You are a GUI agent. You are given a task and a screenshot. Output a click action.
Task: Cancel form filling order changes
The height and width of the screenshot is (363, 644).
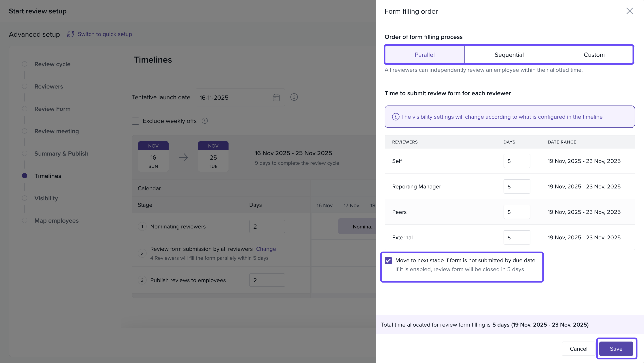coord(578,348)
